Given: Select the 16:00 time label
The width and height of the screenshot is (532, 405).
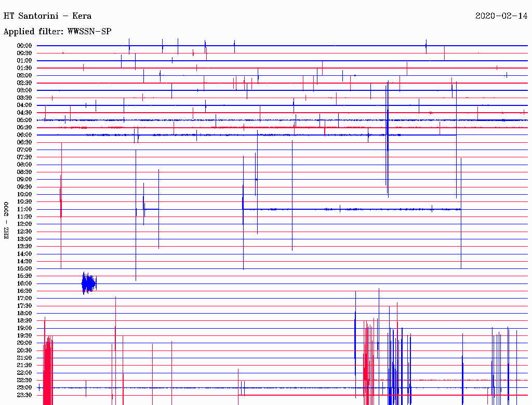Looking at the screenshot, I should tap(24, 283).
